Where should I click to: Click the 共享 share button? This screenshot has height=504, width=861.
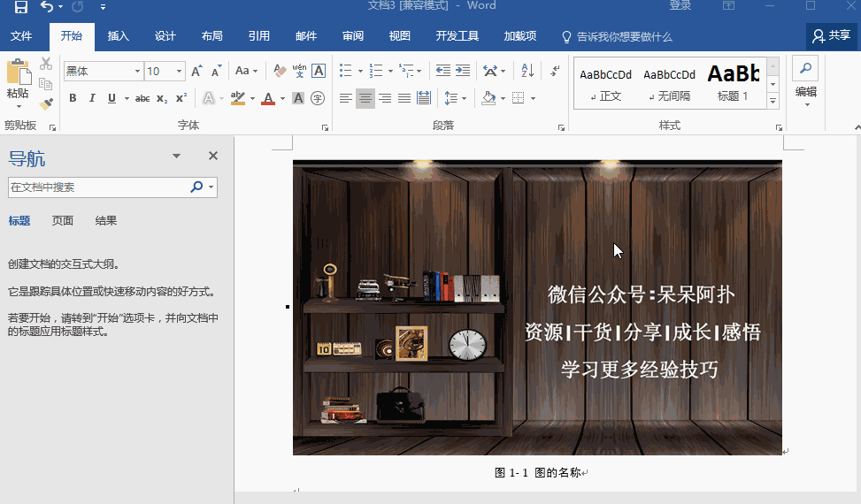pyautogui.click(x=831, y=36)
